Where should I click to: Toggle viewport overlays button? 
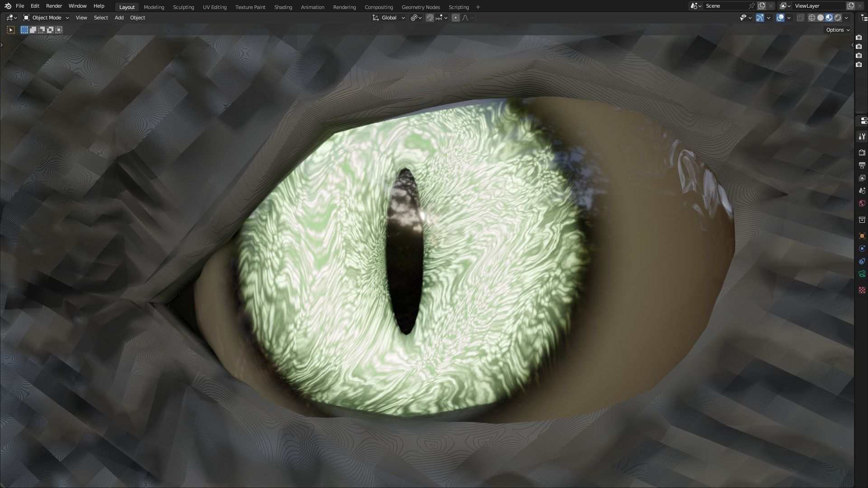point(780,18)
